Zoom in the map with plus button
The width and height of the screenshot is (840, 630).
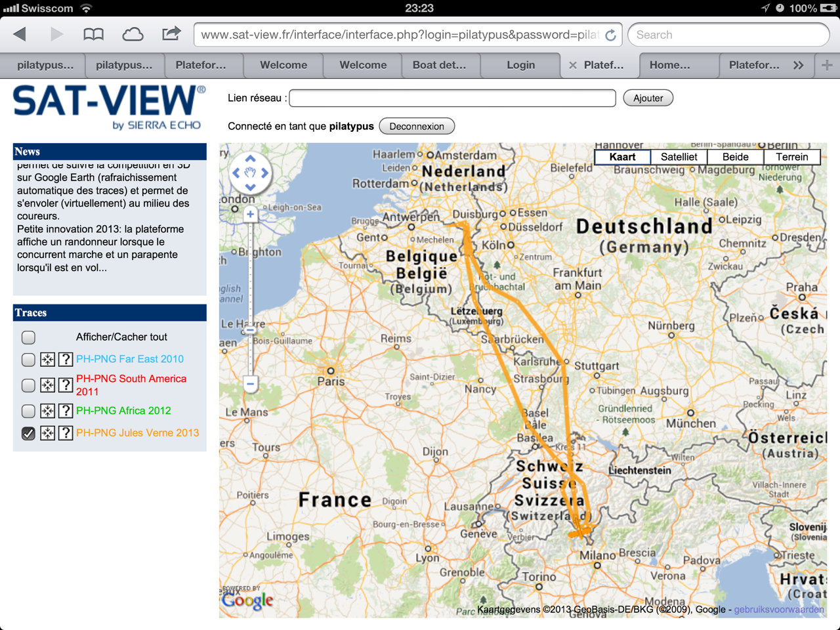click(250, 214)
